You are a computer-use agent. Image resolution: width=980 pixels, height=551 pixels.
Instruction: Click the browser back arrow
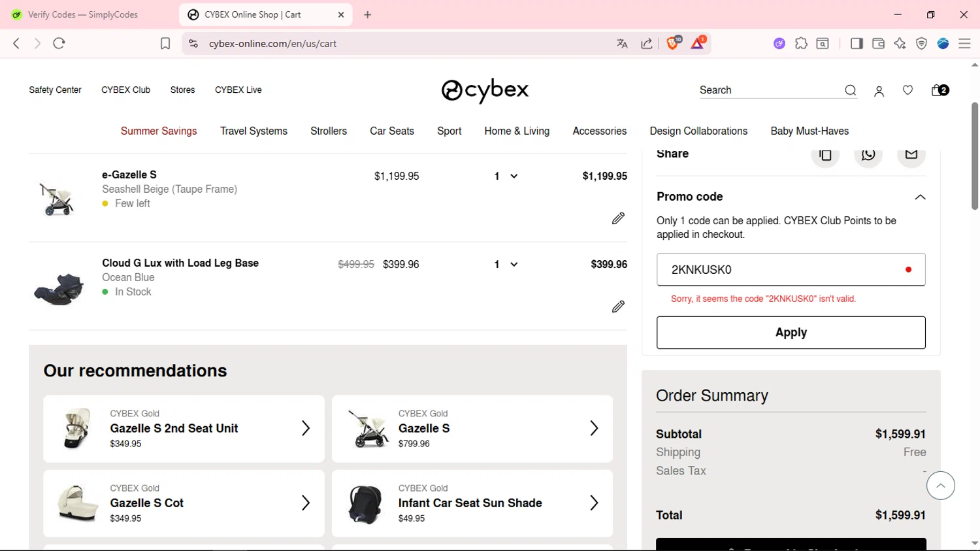[x=16, y=43]
